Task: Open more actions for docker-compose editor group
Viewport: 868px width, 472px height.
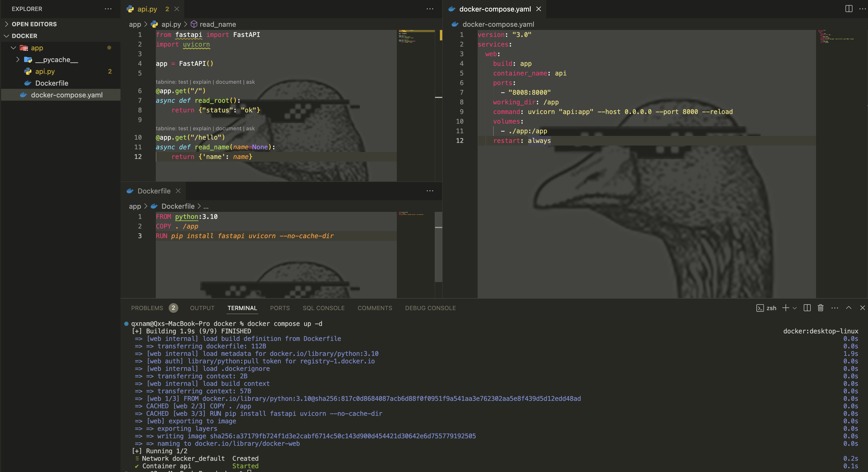Action: [x=862, y=9]
